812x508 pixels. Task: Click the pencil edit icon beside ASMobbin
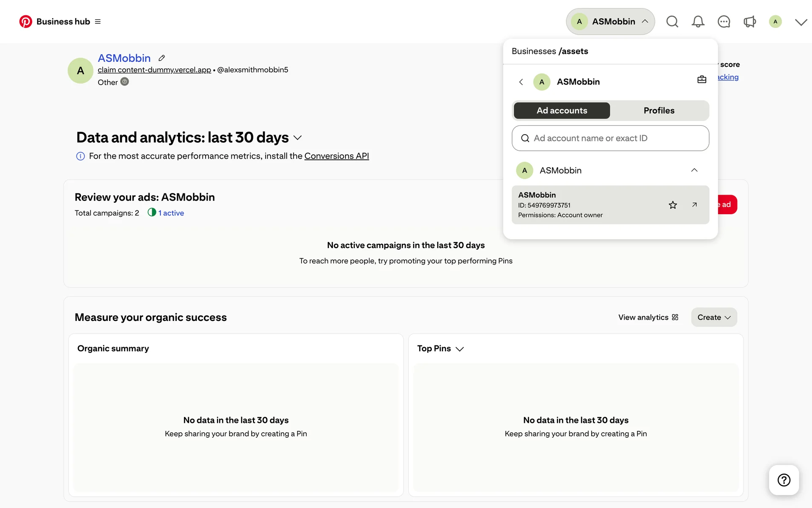click(x=162, y=58)
